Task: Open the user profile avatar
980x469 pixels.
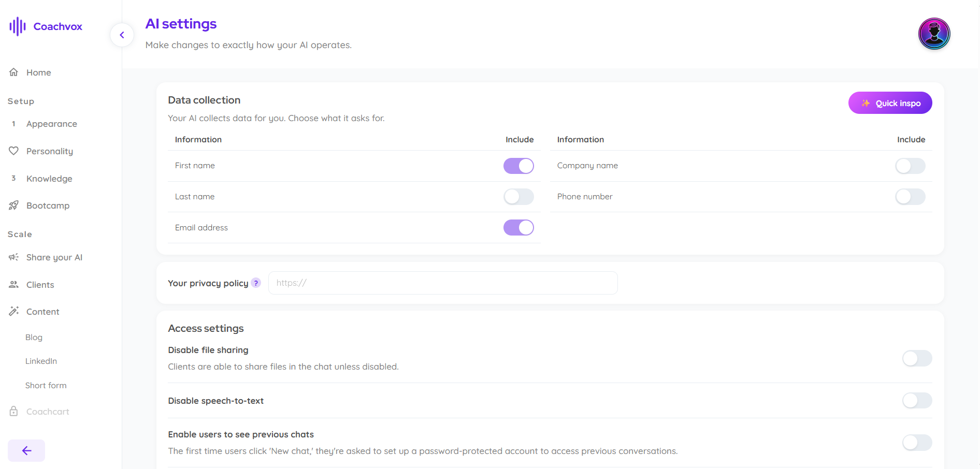Action: pos(934,34)
